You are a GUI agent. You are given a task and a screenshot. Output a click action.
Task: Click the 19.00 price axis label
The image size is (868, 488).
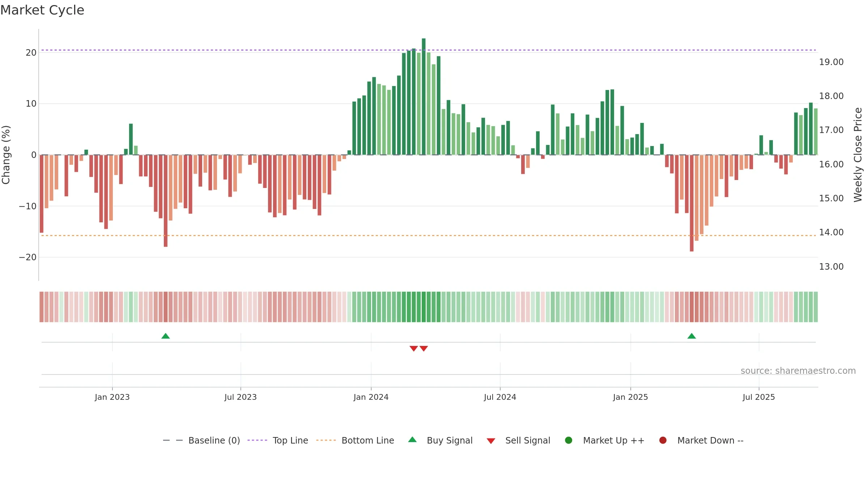pyautogui.click(x=831, y=62)
